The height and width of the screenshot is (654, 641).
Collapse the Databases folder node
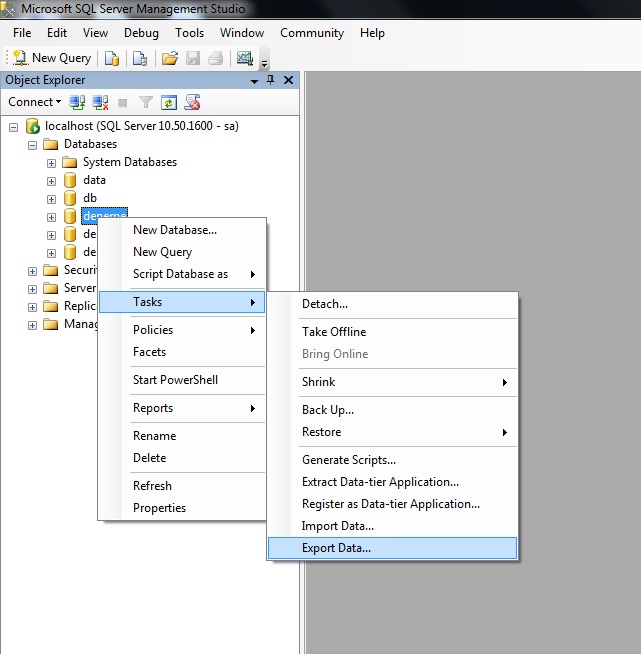pos(33,145)
